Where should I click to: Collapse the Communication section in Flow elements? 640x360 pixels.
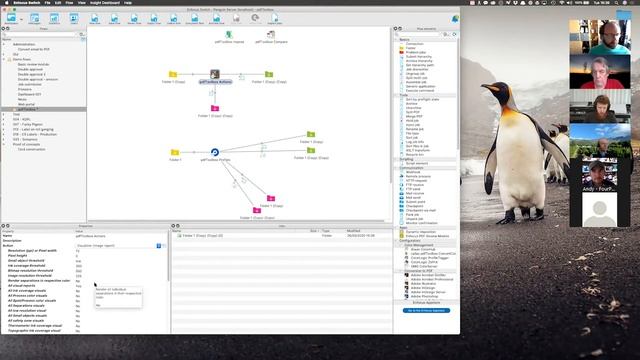(x=396, y=168)
